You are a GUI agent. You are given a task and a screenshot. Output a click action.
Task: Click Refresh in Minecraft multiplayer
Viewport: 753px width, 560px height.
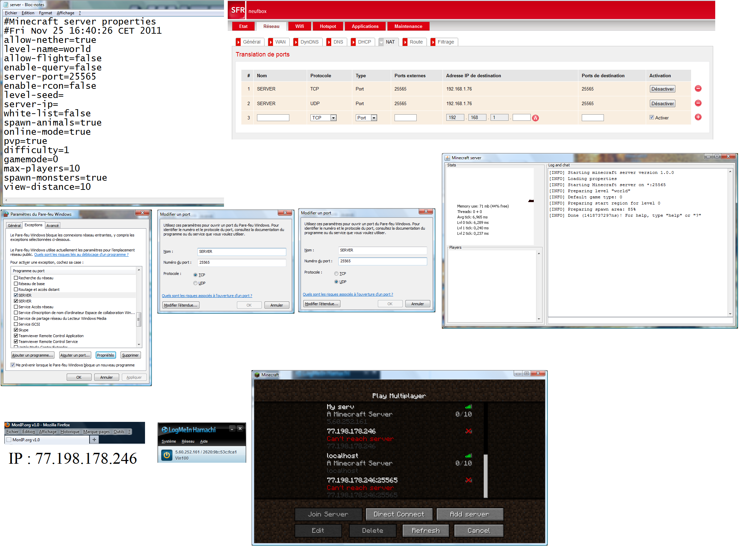426,530
